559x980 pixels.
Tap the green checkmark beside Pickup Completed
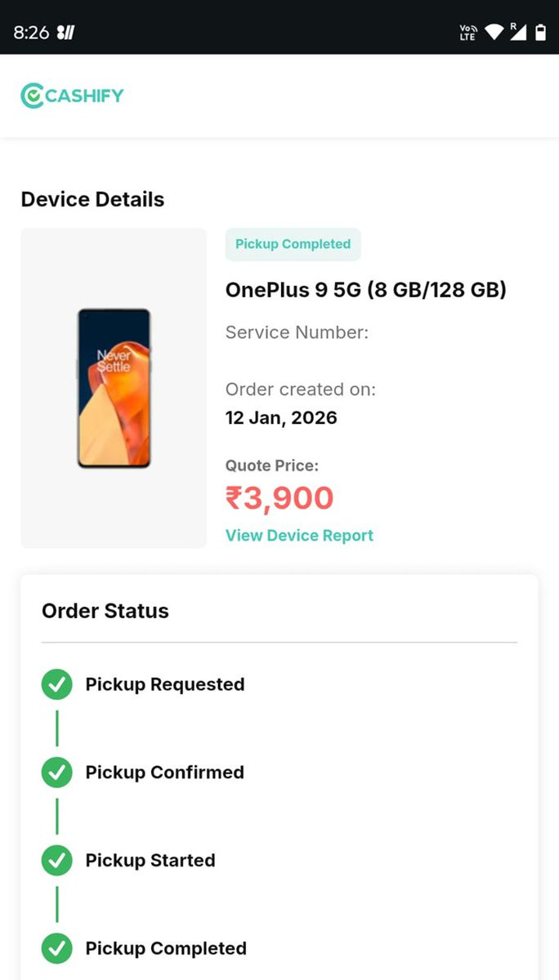(56, 949)
